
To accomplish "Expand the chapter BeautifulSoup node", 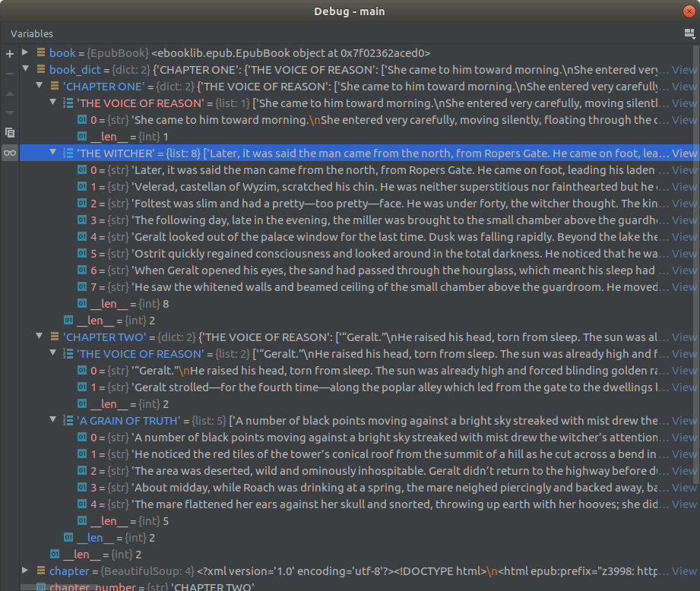I will click(x=25, y=570).
